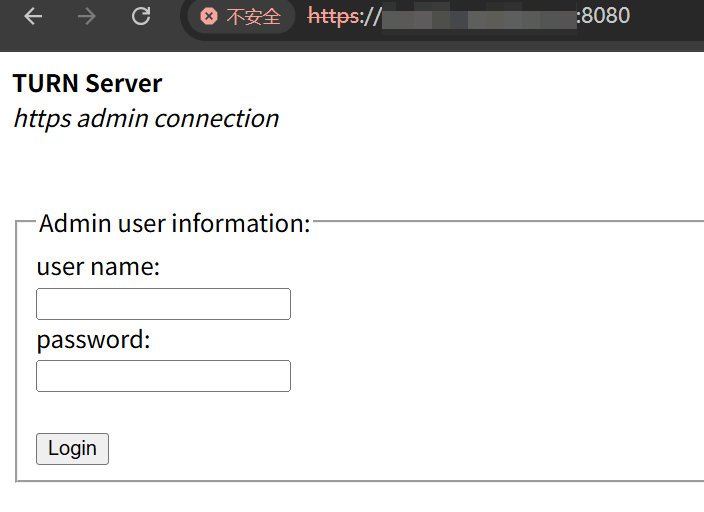The image size is (704, 512).
Task: Click the struck-through https in the URL
Action: pos(334,17)
